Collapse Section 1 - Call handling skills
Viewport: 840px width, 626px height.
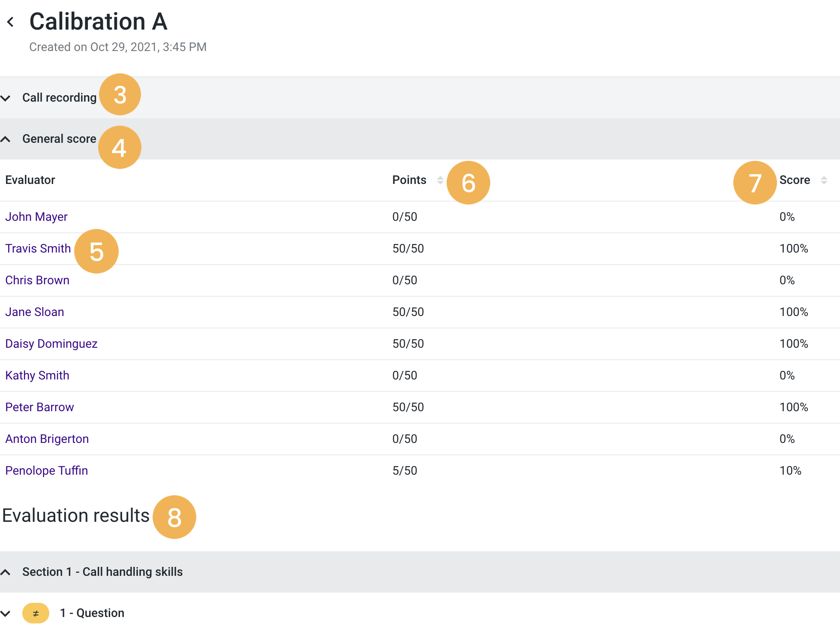tap(6, 572)
